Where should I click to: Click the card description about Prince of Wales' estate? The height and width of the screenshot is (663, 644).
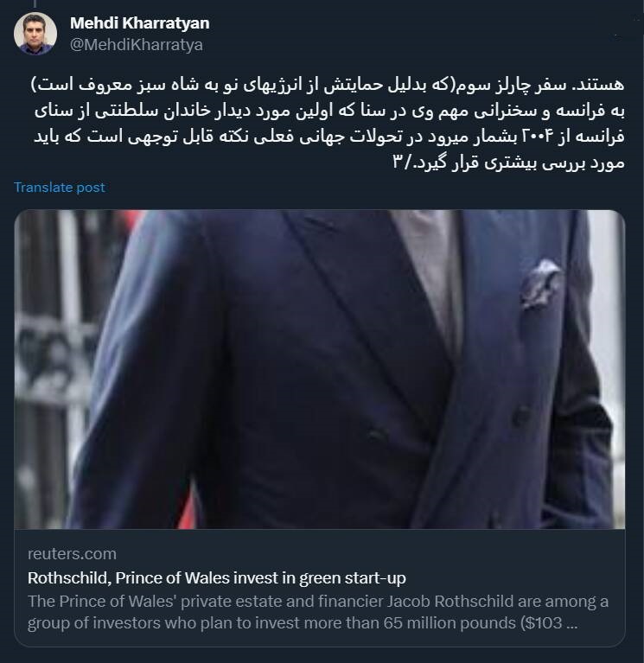coord(318,612)
